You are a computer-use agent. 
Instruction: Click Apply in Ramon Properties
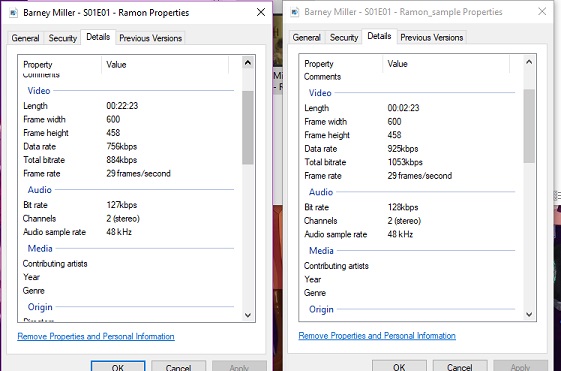coord(239,366)
